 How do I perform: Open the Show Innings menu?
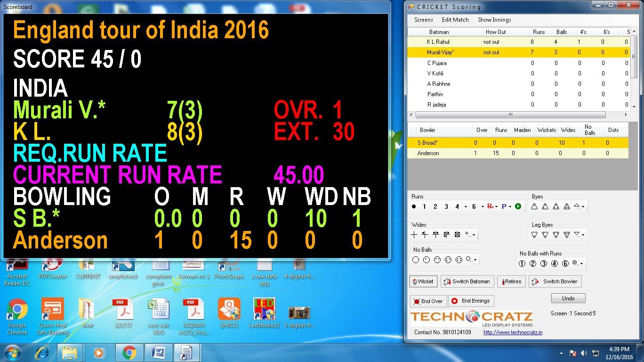494,20
